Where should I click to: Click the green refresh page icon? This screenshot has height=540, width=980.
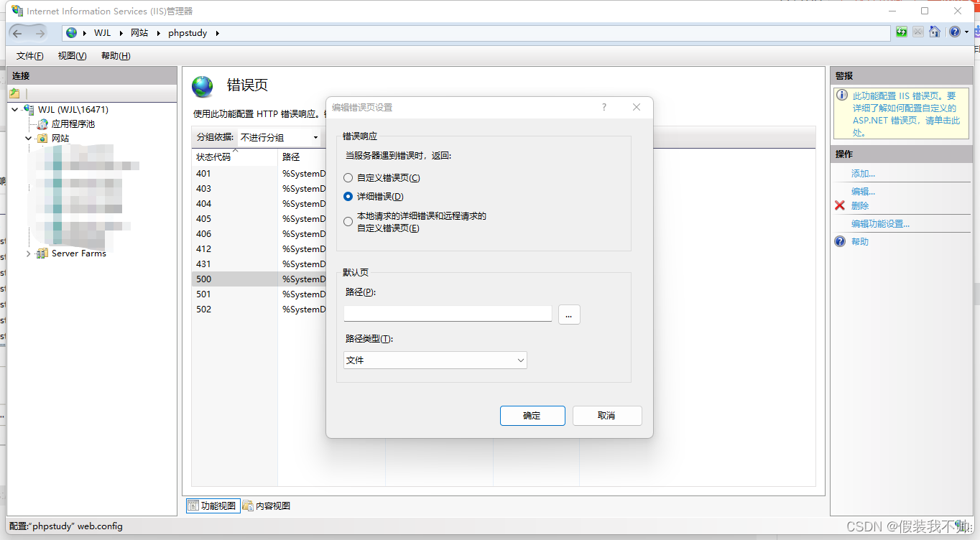click(902, 32)
